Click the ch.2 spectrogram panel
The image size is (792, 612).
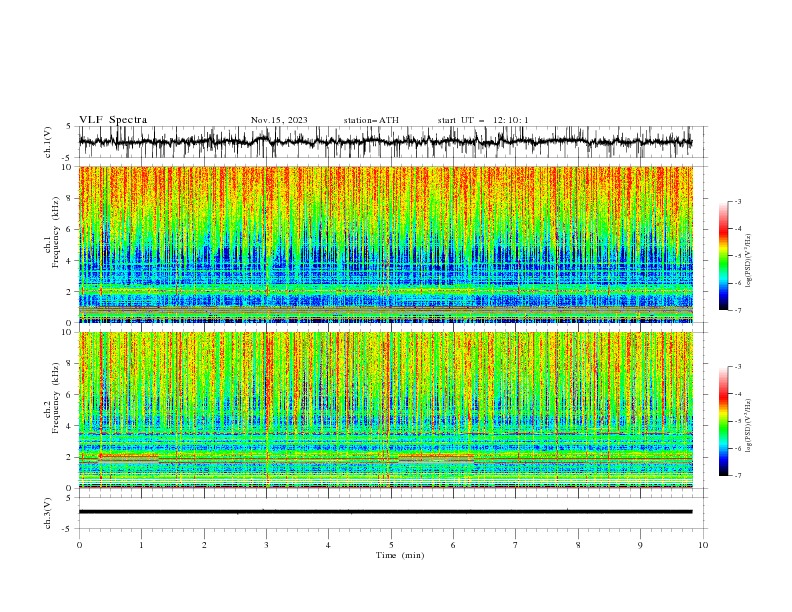tap(386, 410)
